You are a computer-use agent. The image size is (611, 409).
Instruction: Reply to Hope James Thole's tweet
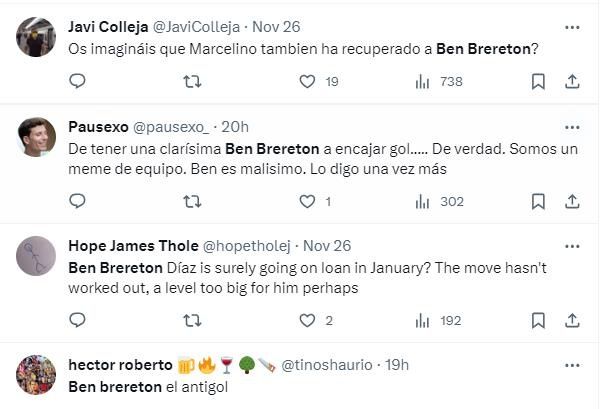click(x=77, y=321)
